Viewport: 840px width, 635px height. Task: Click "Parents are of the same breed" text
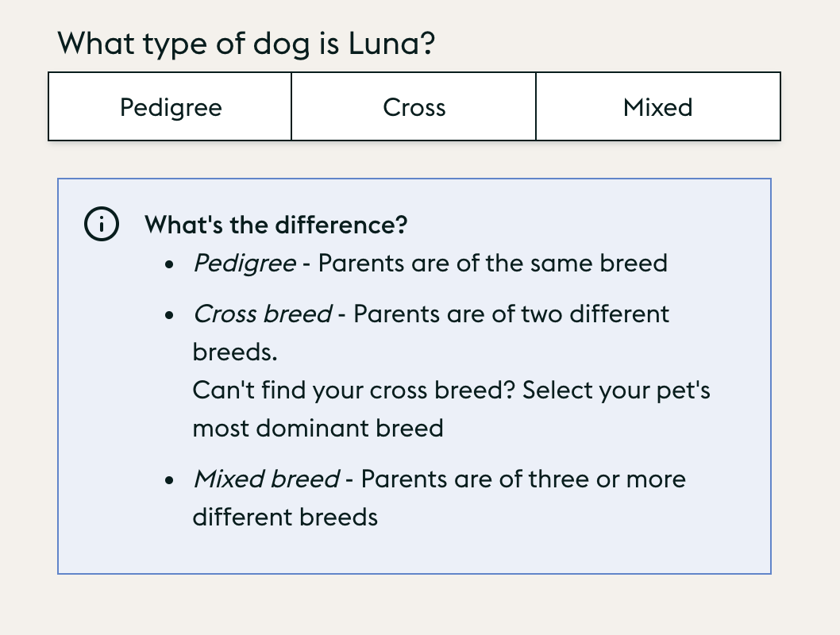tap(492, 263)
